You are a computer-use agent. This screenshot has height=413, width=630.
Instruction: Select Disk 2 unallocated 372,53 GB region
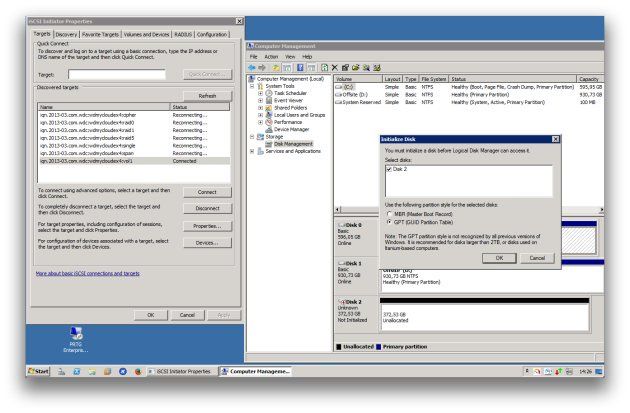pos(485,317)
